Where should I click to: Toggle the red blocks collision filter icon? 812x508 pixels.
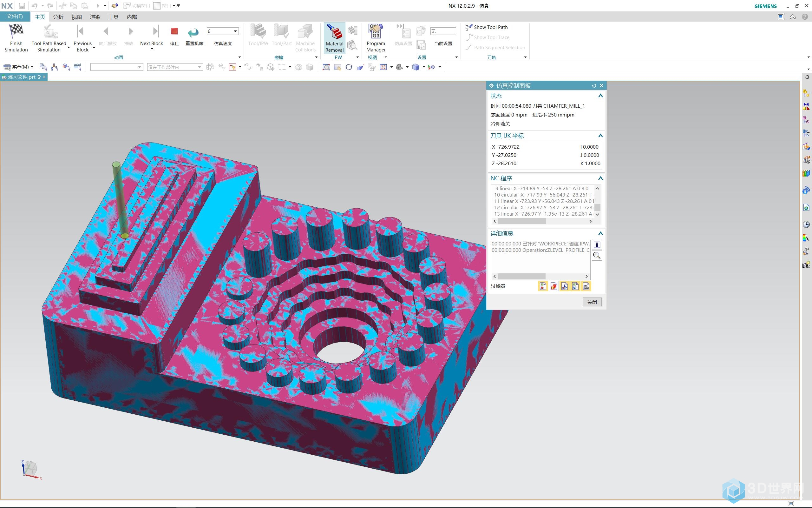tap(553, 286)
